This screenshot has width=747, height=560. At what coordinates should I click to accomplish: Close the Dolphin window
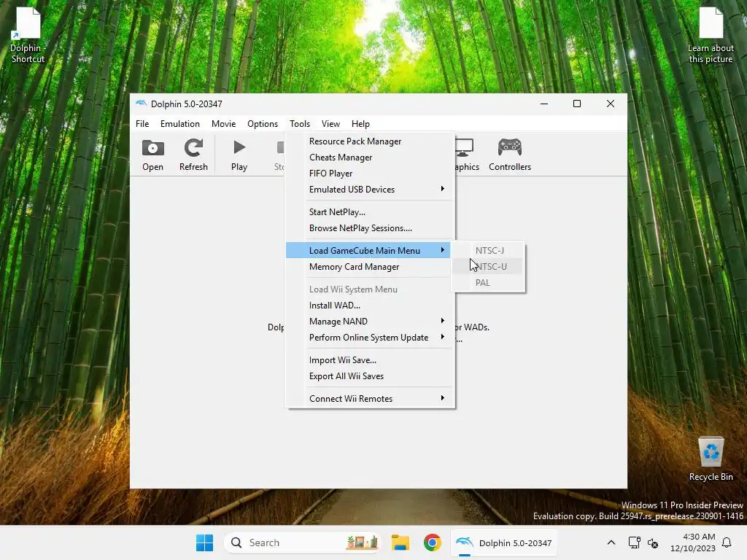click(611, 104)
